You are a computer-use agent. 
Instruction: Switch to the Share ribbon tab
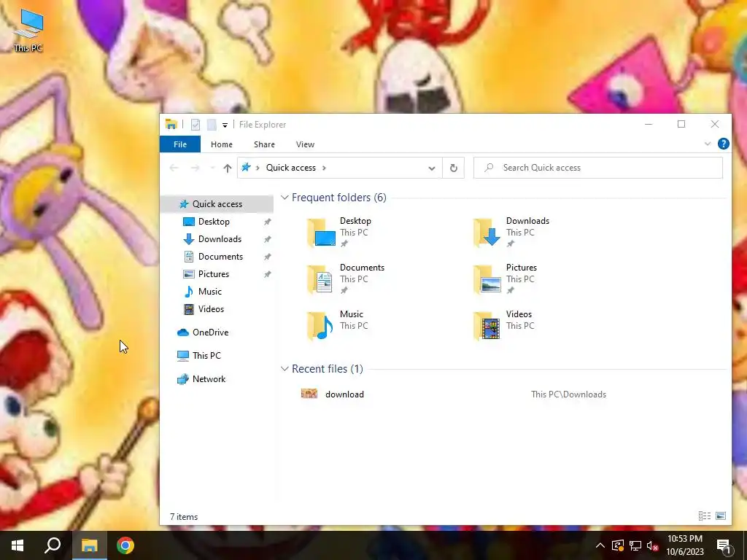pos(264,144)
